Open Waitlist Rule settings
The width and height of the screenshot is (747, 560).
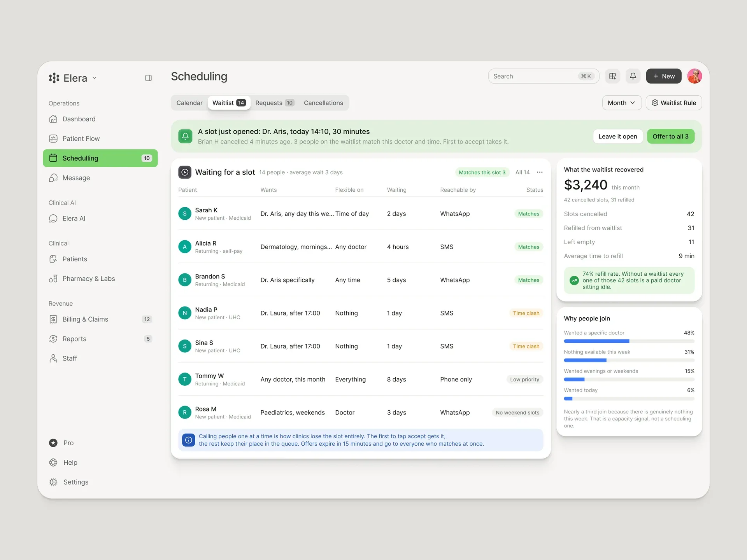point(674,103)
